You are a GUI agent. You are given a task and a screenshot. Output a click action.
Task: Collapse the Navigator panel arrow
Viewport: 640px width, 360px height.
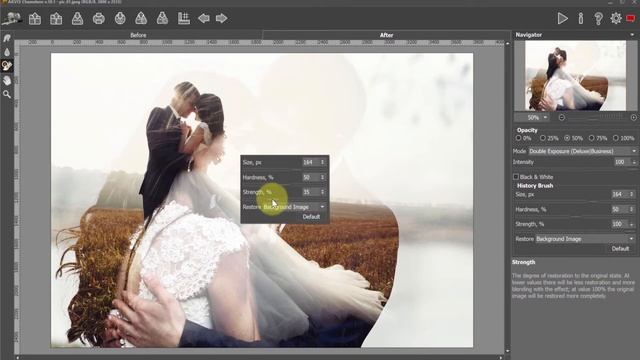(x=632, y=35)
